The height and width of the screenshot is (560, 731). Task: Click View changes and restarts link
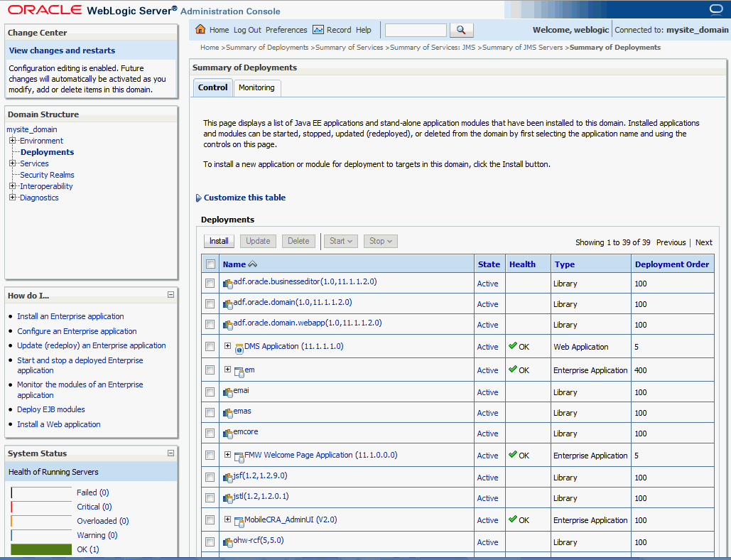click(62, 50)
